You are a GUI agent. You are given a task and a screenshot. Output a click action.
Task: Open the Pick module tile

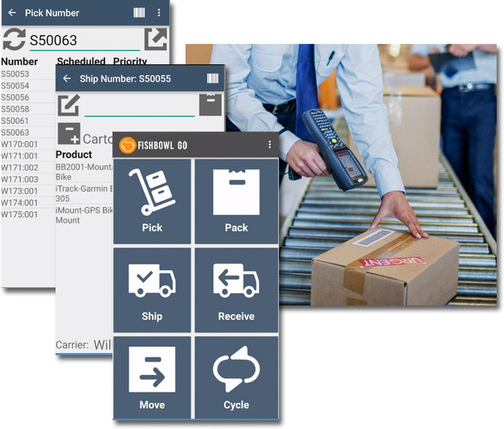(x=152, y=201)
